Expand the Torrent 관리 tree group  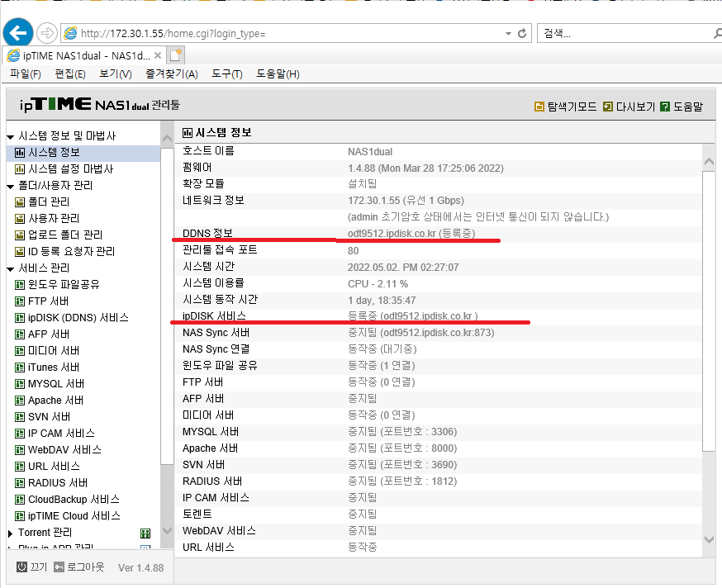click(x=10, y=533)
